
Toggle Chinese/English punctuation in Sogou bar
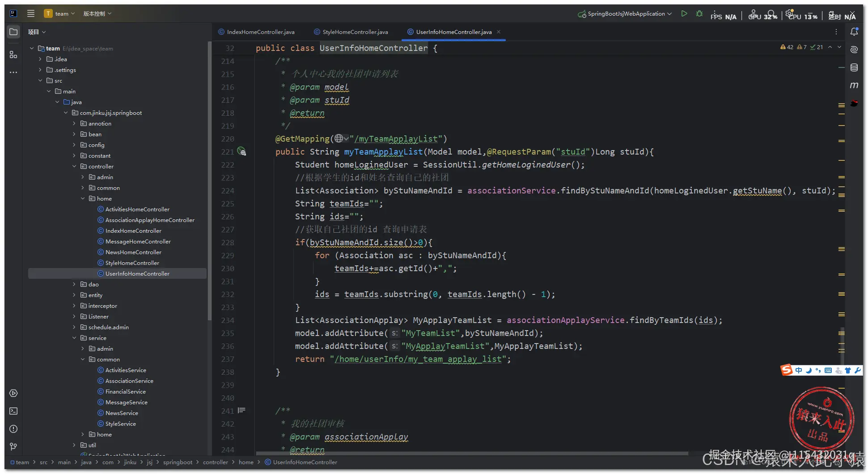tap(818, 370)
